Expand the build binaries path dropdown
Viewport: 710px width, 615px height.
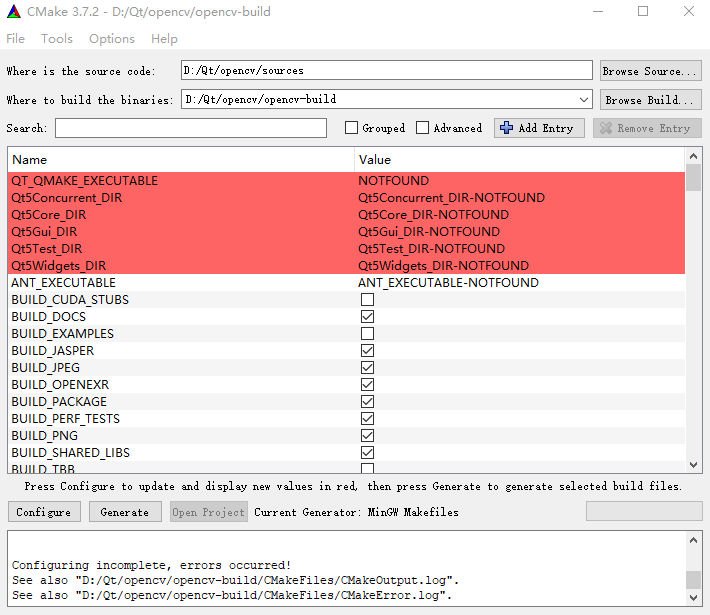tap(584, 99)
